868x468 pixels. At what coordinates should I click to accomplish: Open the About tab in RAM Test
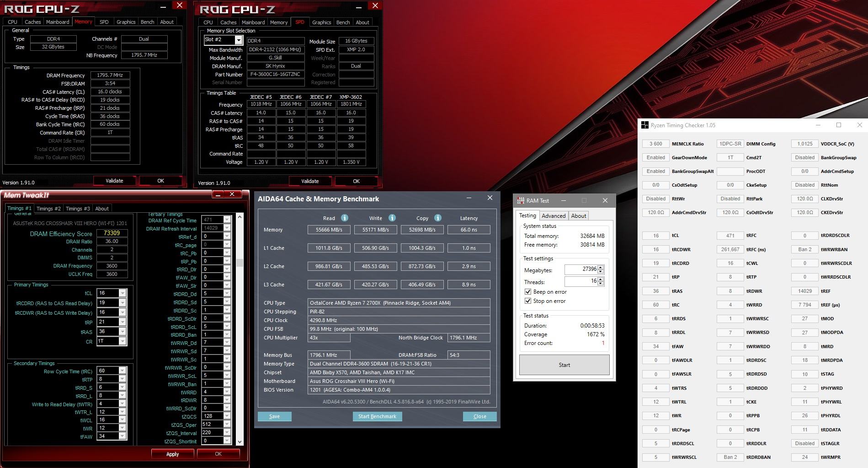pos(579,216)
